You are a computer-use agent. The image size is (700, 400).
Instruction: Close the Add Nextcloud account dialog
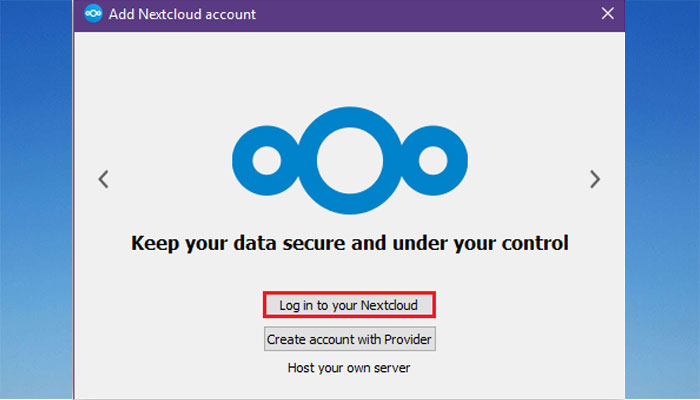pyautogui.click(x=608, y=13)
